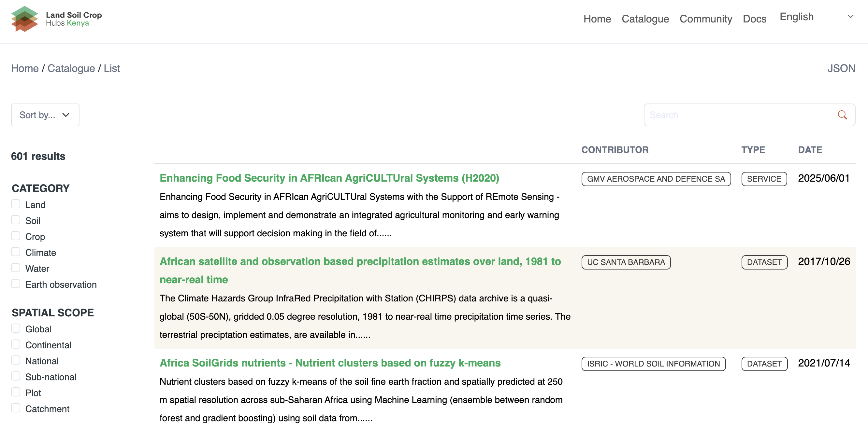Focus the Search input field

point(738,115)
